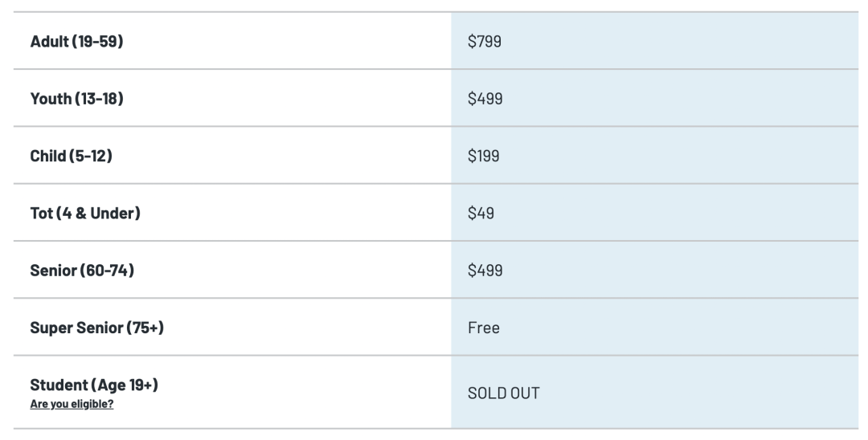Click the 'Senior (60-74)' row label
Screen dimensions: 868x440
(82, 271)
